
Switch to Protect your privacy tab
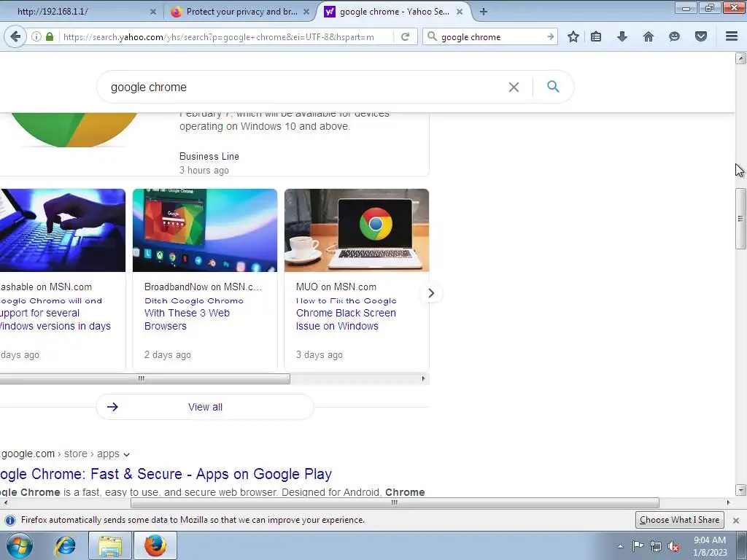[x=241, y=12]
